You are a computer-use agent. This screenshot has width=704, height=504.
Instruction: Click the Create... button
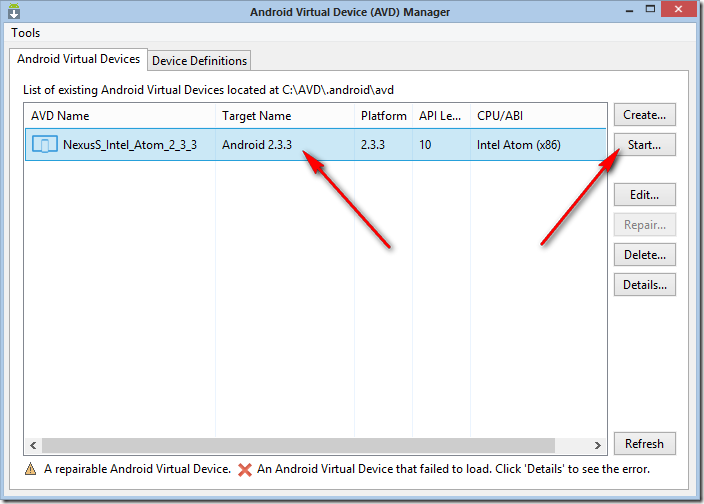(644, 115)
